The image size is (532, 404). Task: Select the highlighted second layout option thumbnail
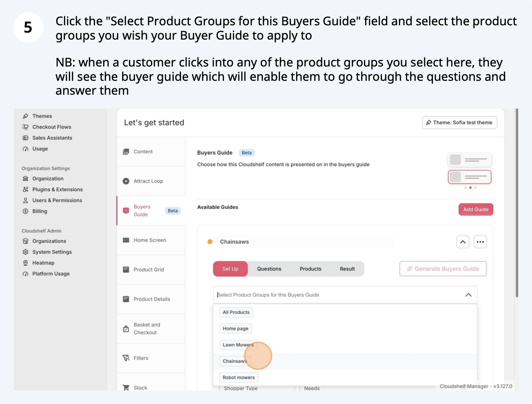470,177
